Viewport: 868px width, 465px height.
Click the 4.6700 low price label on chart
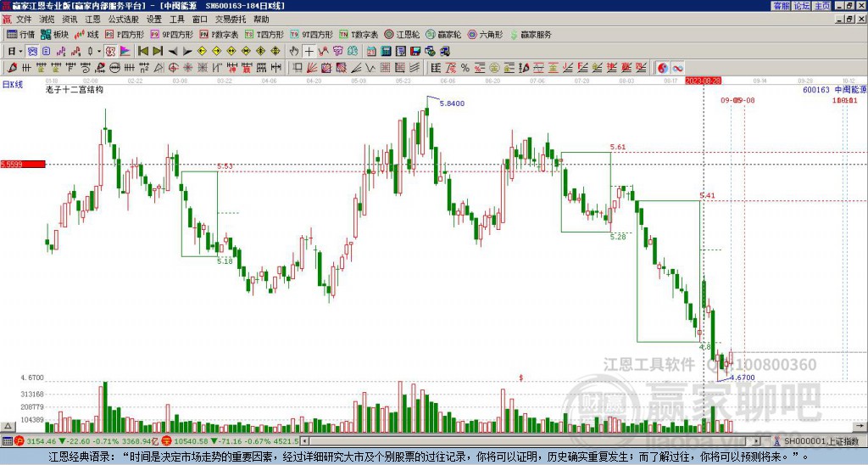[743, 378]
